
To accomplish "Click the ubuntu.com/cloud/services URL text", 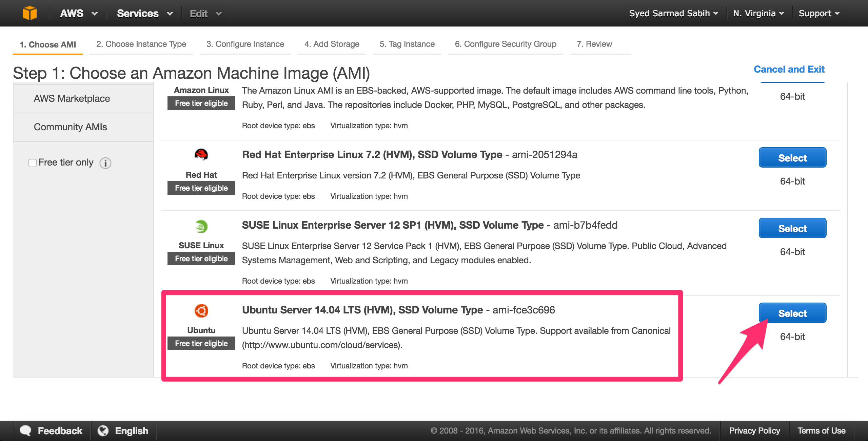I will point(321,345).
